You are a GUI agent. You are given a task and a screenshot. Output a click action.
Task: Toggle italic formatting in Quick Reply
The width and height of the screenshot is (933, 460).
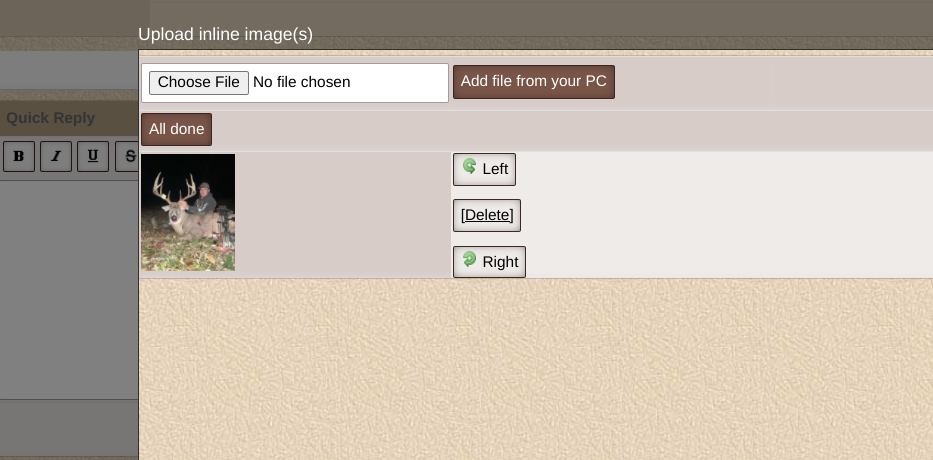click(56, 156)
